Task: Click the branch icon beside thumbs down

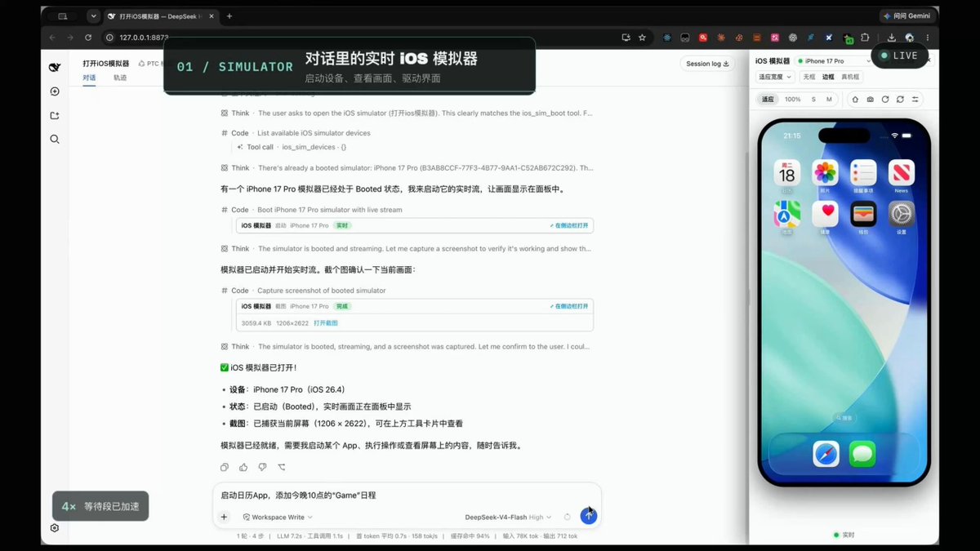Action: 282,467
